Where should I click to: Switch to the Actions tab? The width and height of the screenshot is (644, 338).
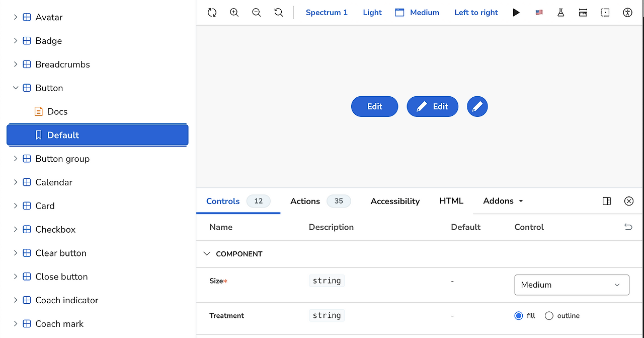tap(305, 201)
